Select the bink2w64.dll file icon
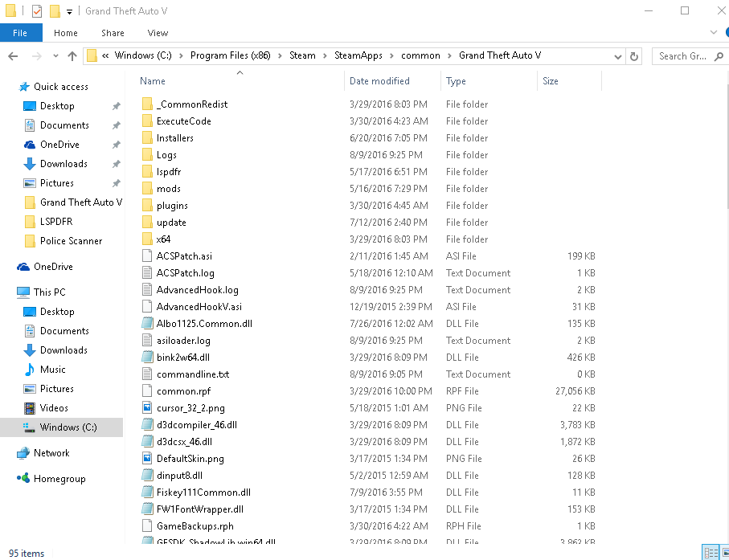729x560 pixels. point(147,357)
